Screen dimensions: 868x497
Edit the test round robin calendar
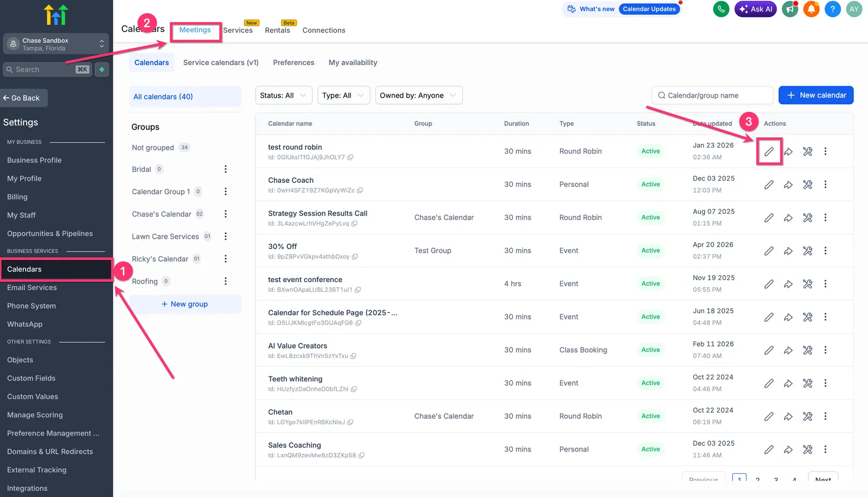769,151
